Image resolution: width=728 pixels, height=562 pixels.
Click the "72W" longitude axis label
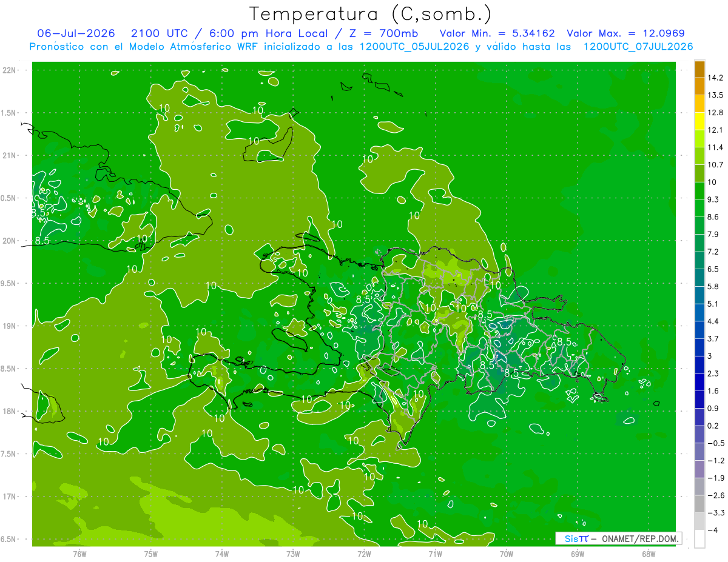pos(364,554)
